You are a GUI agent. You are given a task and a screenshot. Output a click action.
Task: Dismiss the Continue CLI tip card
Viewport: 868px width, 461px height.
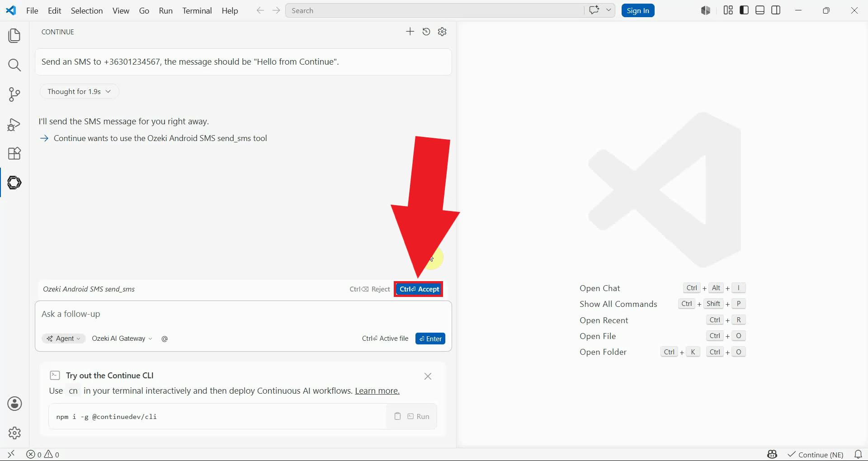[428, 376]
